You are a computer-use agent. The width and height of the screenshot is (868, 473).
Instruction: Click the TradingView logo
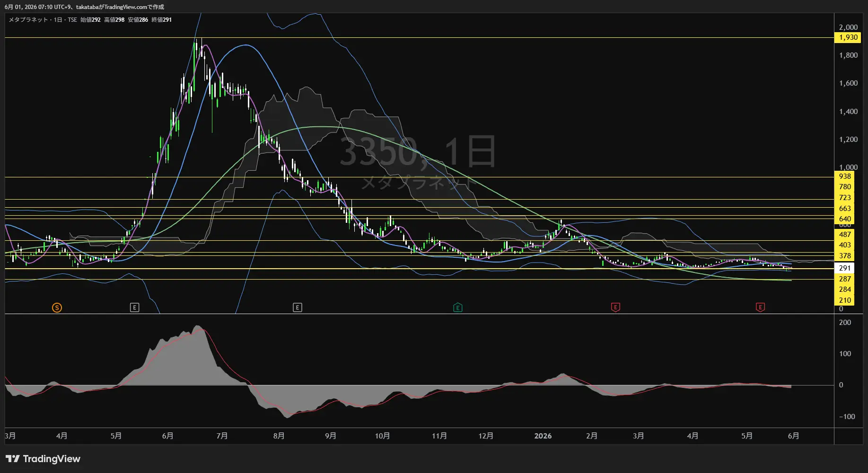point(43,459)
